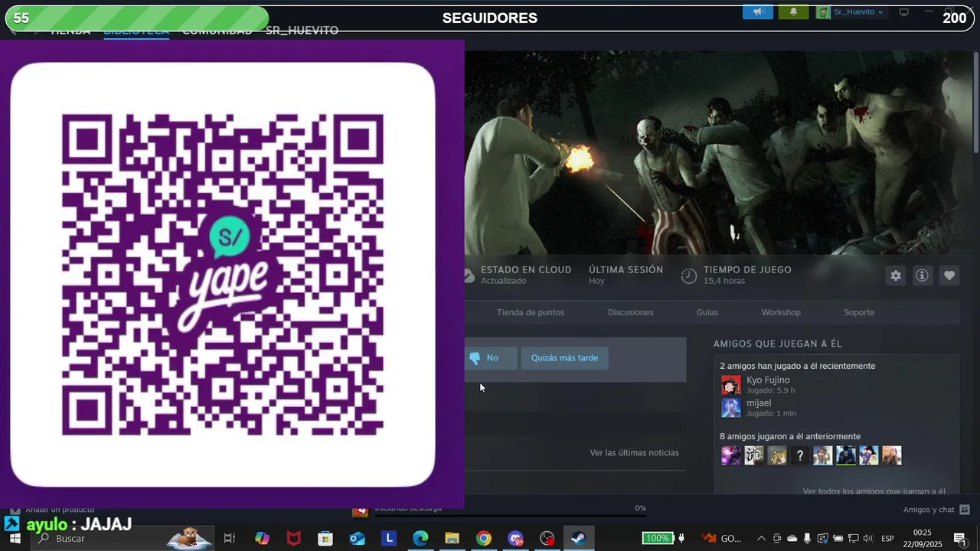The image size is (980, 551).
Task: Open game settings gear icon
Action: tap(896, 275)
